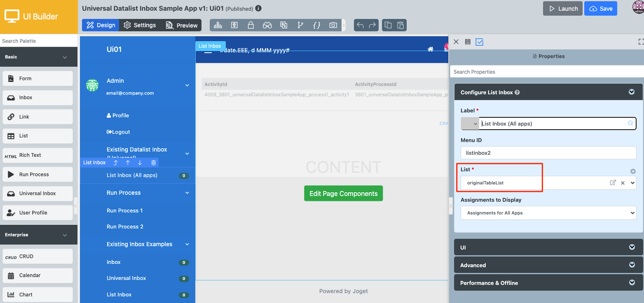Expand the Performance & Offline section

point(548,283)
